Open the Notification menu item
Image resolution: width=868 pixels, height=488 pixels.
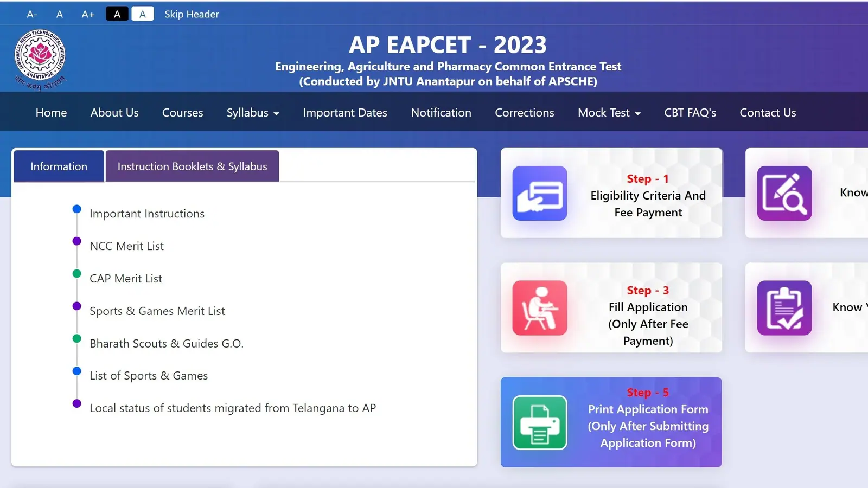pyautogui.click(x=441, y=113)
